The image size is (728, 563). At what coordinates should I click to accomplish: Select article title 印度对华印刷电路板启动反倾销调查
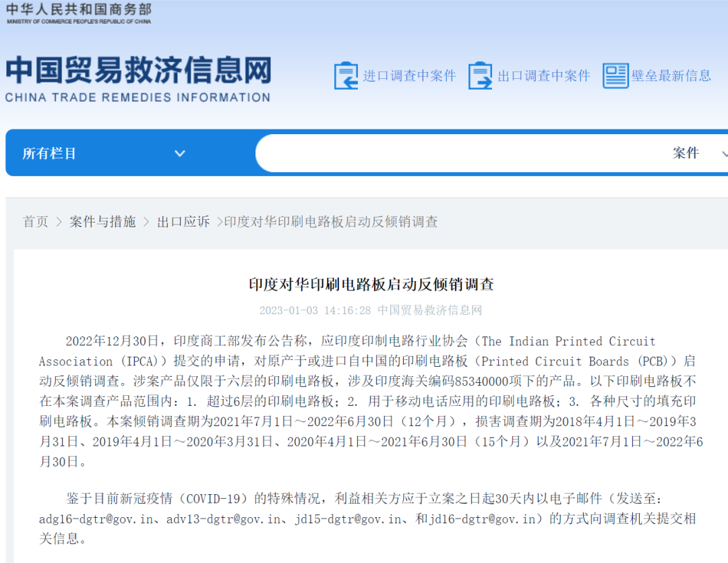(x=371, y=285)
